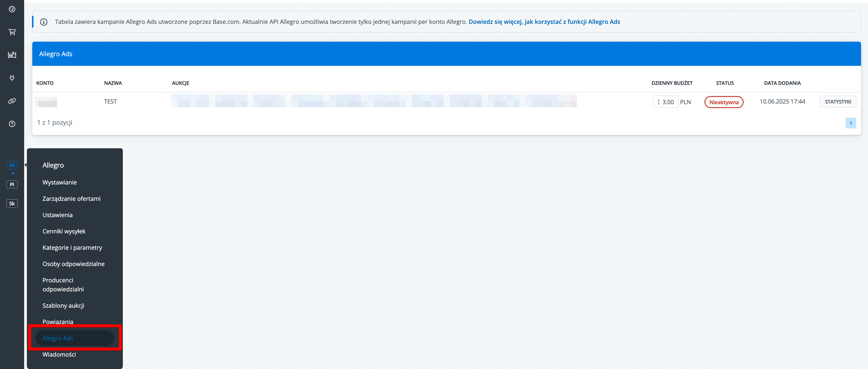This screenshot has height=369, width=868.
Task: Open the Allegro Ads help article link
Action: [544, 21]
